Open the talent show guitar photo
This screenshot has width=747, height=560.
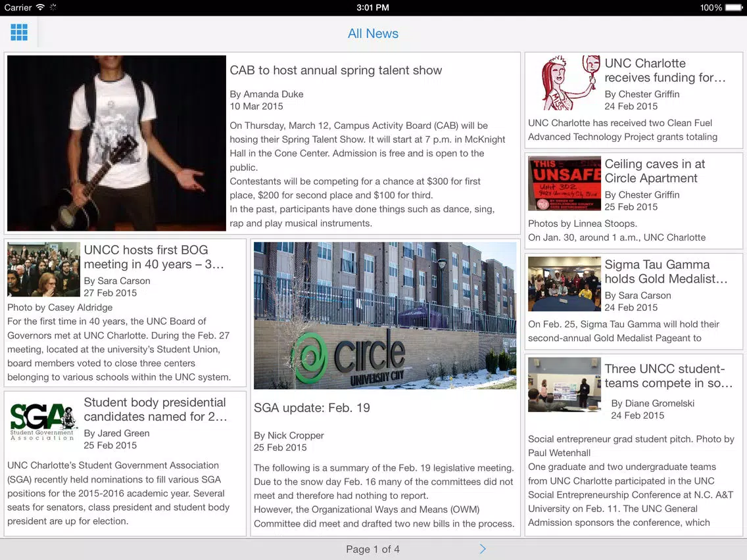117,143
